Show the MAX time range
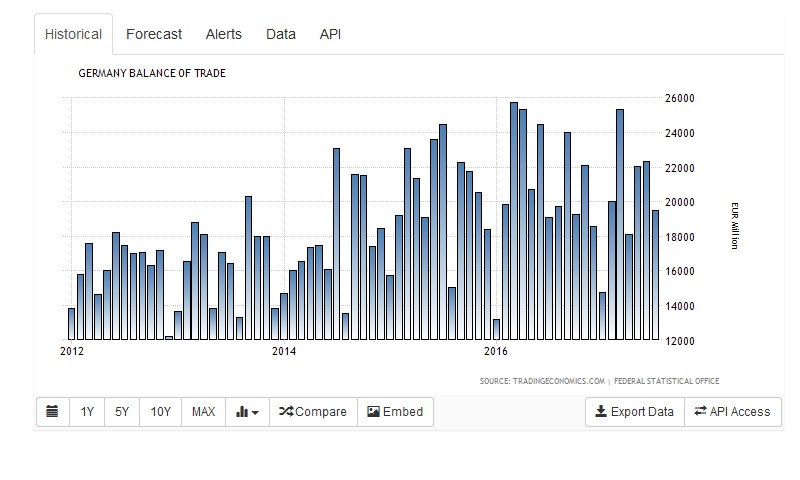 tap(203, 411)
